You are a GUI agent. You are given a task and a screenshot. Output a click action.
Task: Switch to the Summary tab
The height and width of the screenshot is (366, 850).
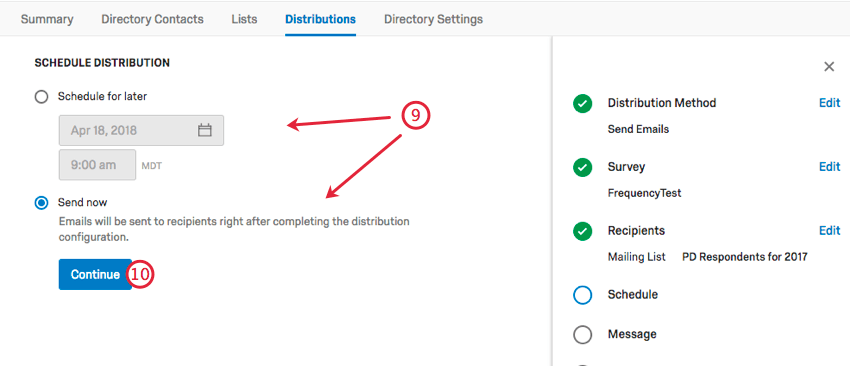coord(47,19)
